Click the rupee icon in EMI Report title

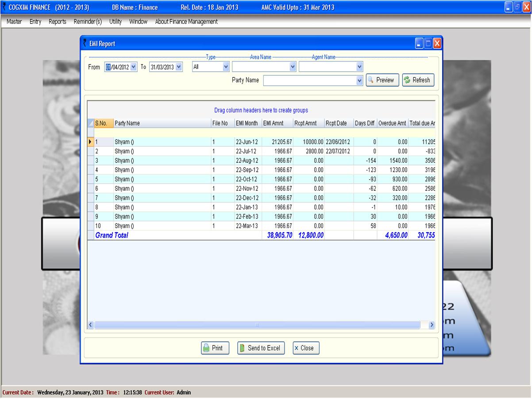[85, 43]
